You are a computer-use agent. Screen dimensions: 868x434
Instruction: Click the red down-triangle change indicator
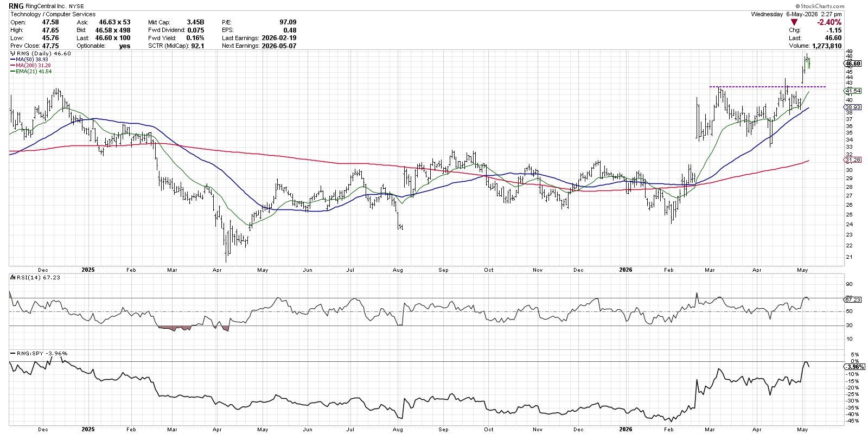point(794,22)
